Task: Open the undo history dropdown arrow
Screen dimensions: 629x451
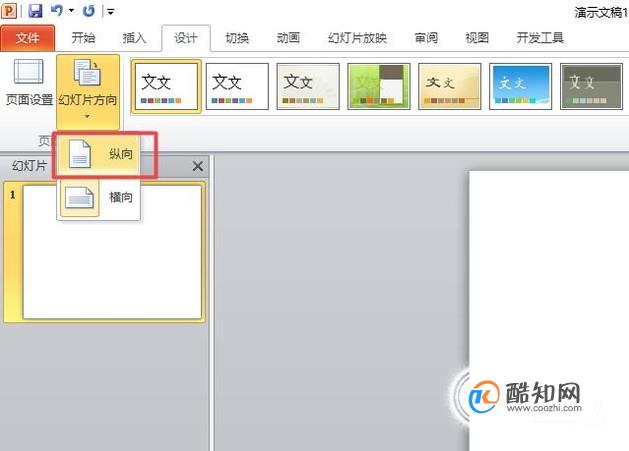Action: tap(71, 11)
